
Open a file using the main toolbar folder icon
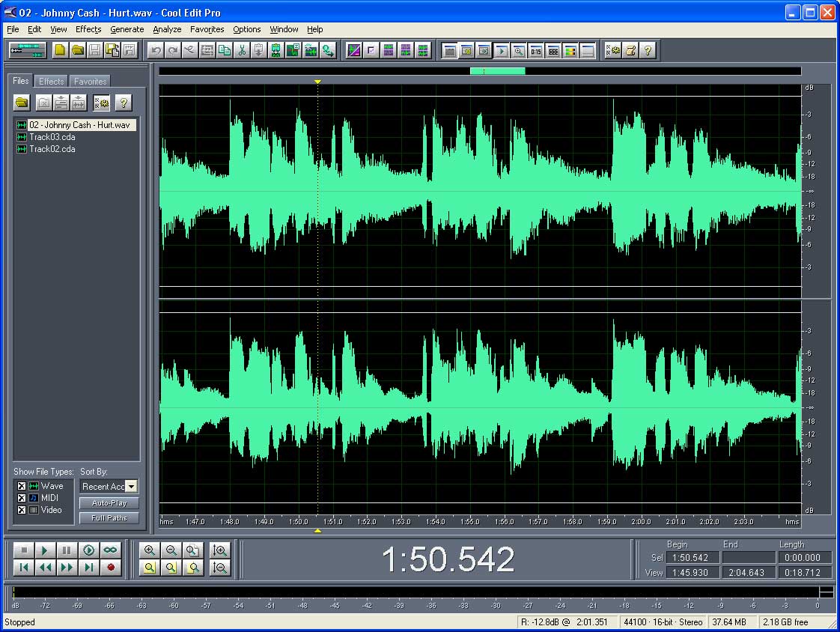tap(78, 50)
